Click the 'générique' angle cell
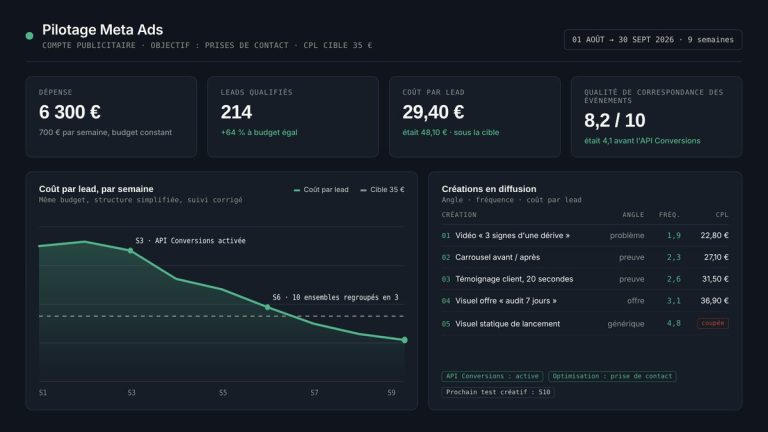The width and height of the screenshot is (768, 432). pyautogui.click(x=625, y=324)
